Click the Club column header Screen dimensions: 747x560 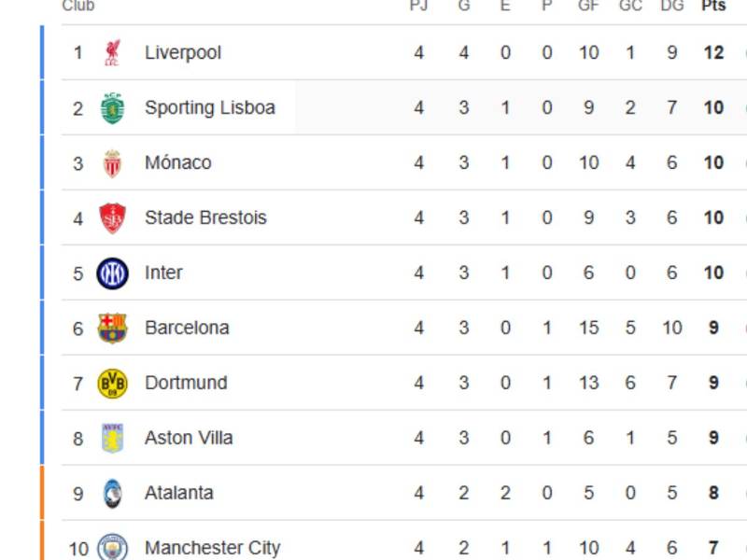[78, 7]
